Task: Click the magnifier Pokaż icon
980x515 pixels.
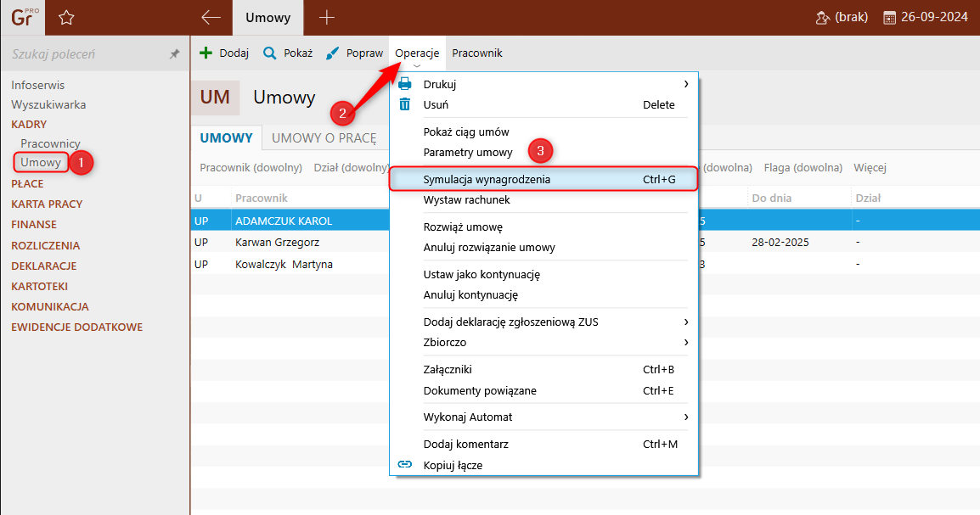Action: [269, 53]
